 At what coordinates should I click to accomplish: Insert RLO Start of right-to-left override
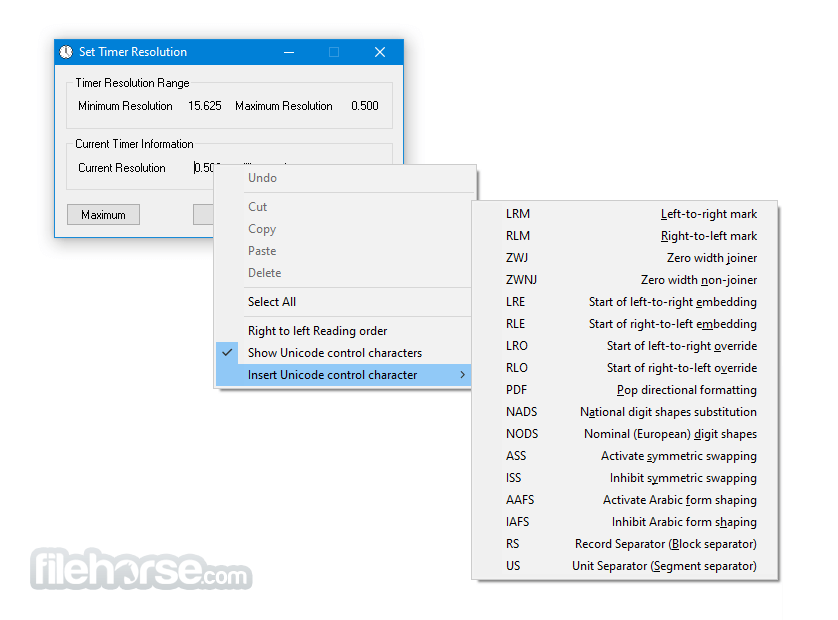coord(624,368)
